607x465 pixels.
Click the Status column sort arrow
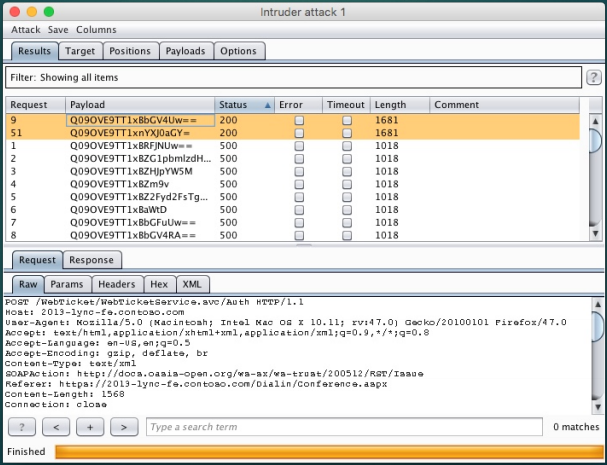pos(267,105)
